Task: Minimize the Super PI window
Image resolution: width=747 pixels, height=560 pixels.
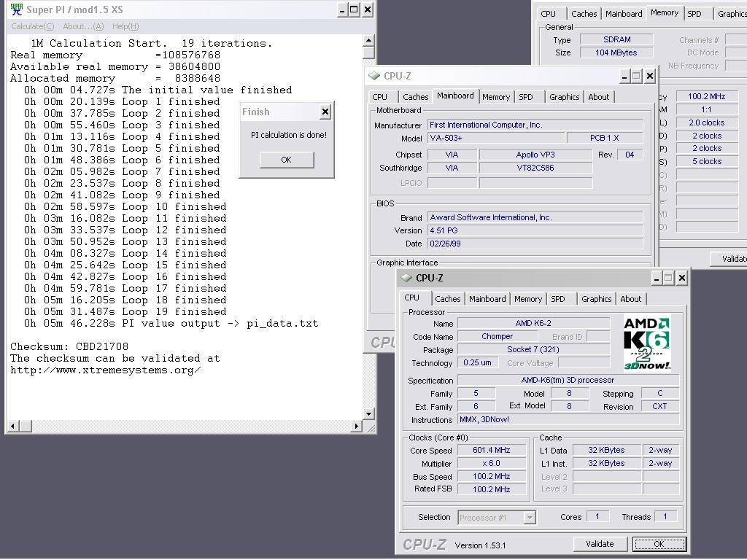Action: [x=342, y=9]
